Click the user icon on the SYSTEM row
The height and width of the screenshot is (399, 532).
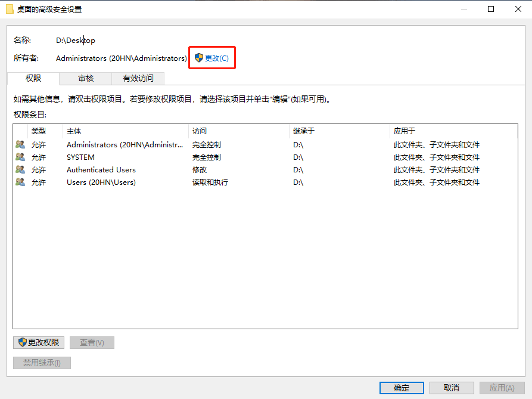click(x=18, y=157)
